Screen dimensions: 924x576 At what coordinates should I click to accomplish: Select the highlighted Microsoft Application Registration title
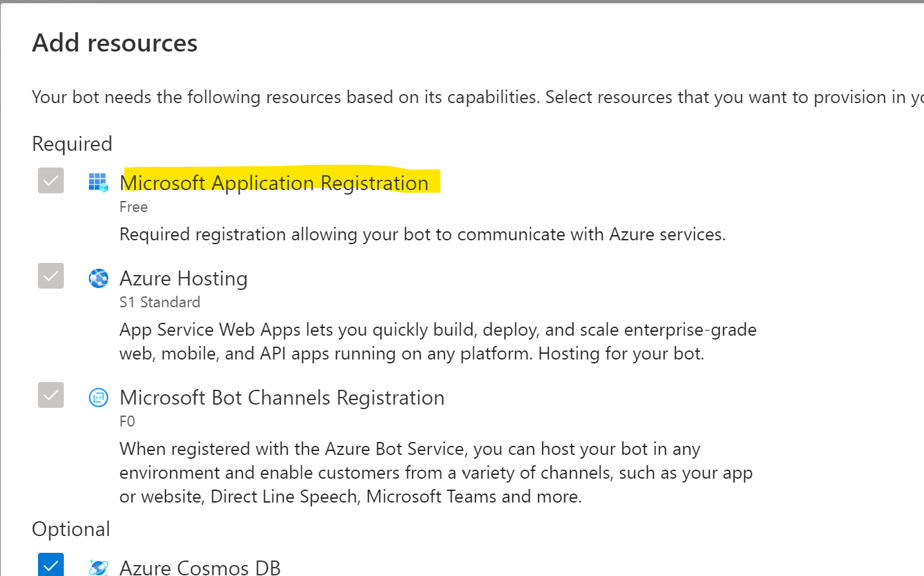click(273, 183)
